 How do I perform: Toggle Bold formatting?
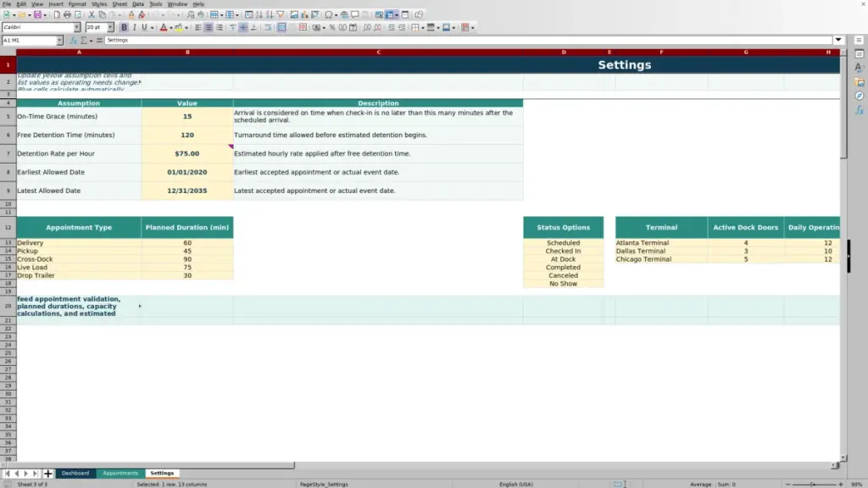(124, 27)
